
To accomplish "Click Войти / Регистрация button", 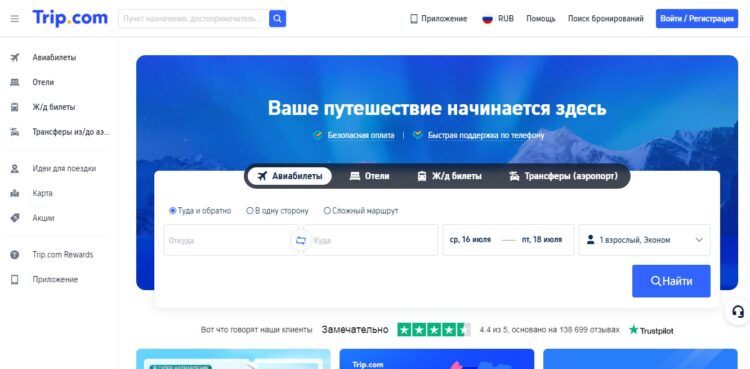I will pyautogui.click(x=696, y=19).
